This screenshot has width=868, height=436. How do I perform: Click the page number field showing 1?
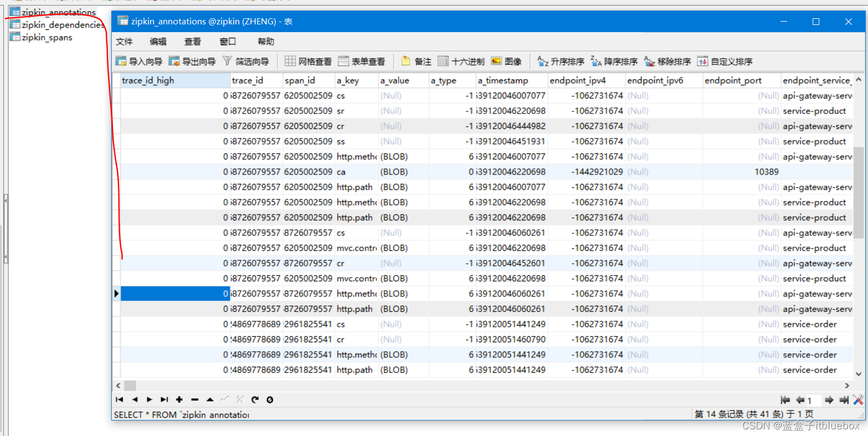(x=814, y=401)
